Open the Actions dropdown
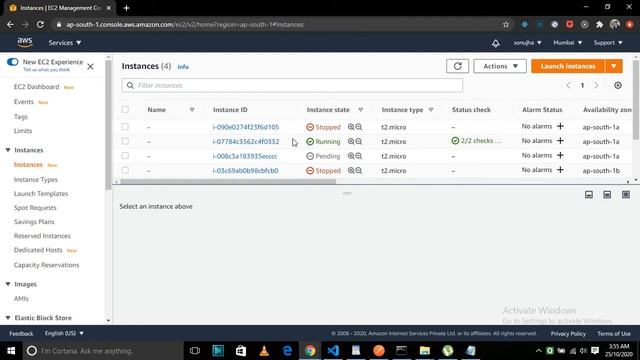Viewport: 640px width, 360px height. pos(500,66)
